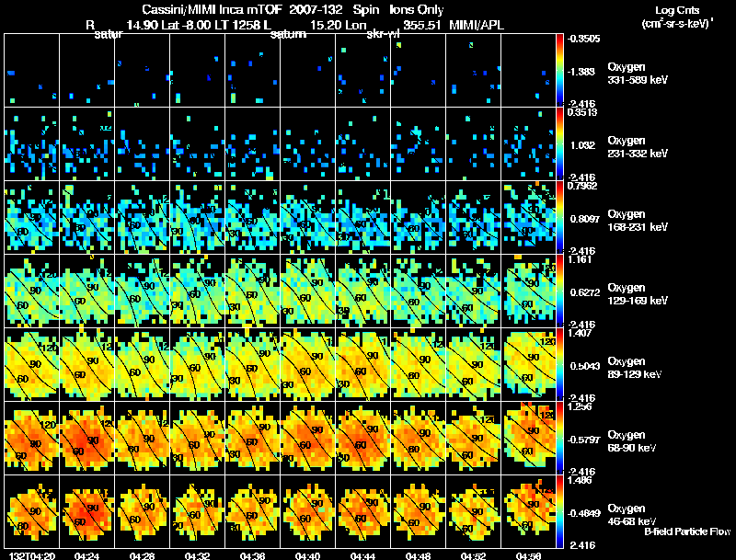Click the '1.032' color scale value

582,145
